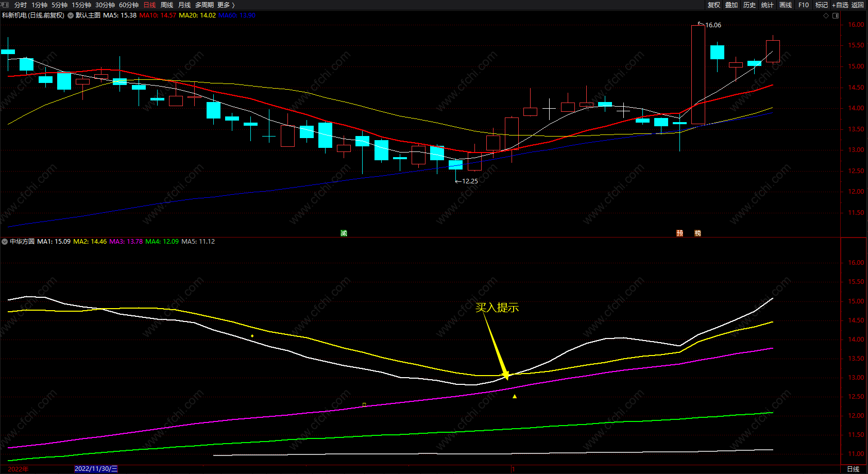Open the 历史 history button

pyautogui.click(x=750, y=5)
